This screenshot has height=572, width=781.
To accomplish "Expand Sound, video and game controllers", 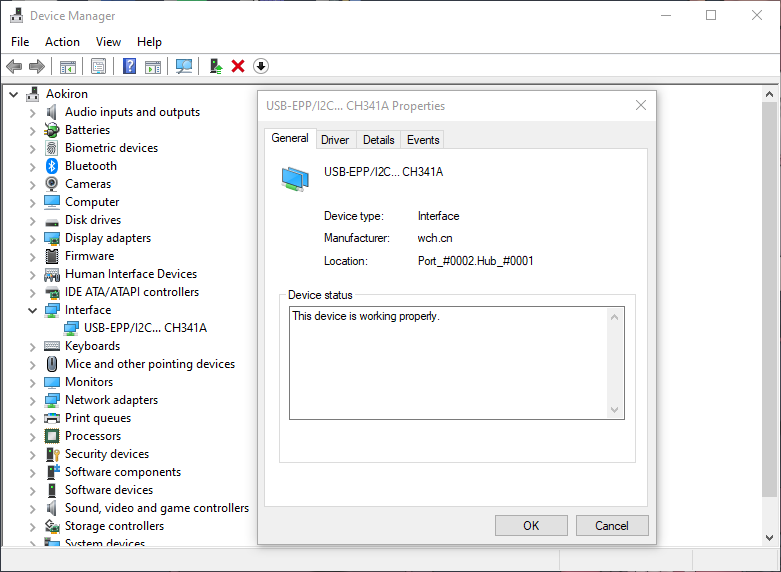I will point(32,509).
